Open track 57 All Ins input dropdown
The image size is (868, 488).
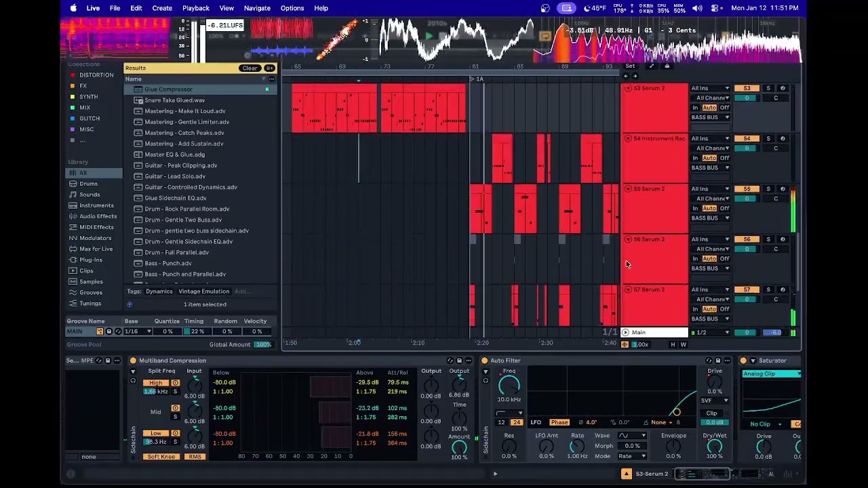(x=710, y=290)
